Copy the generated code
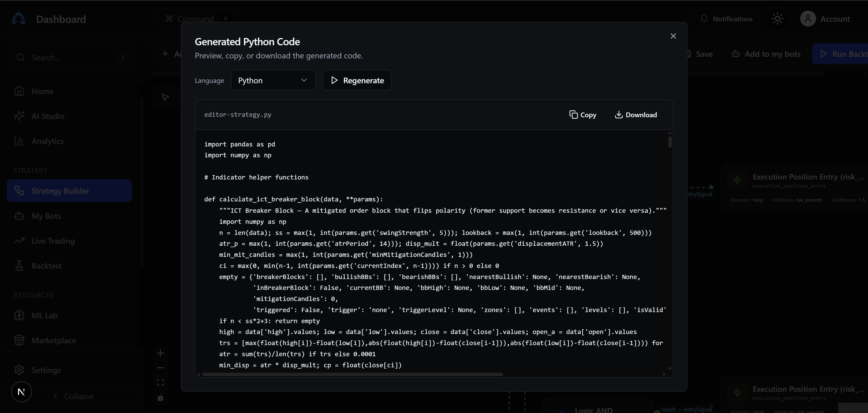This screenshot has height=413, width=868. point(583,115)
